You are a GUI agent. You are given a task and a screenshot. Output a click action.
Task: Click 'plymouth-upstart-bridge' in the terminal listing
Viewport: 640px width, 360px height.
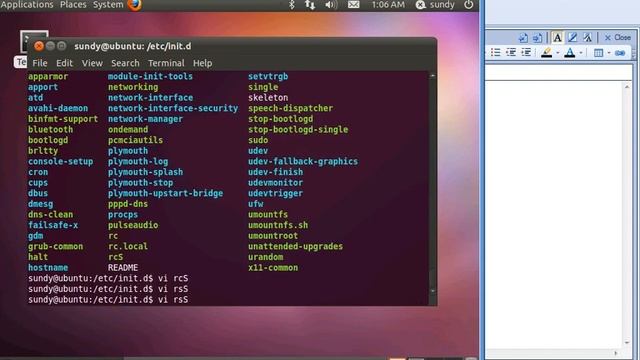(165, 193)
